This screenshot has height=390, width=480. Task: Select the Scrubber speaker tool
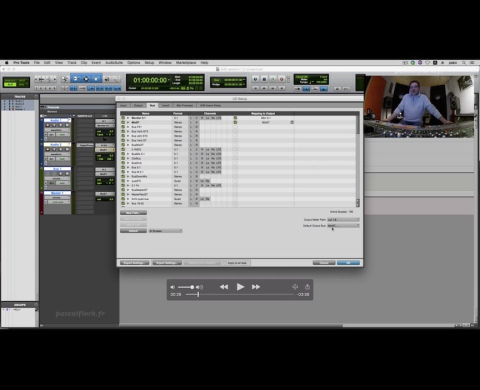click(x=107, y=79)
